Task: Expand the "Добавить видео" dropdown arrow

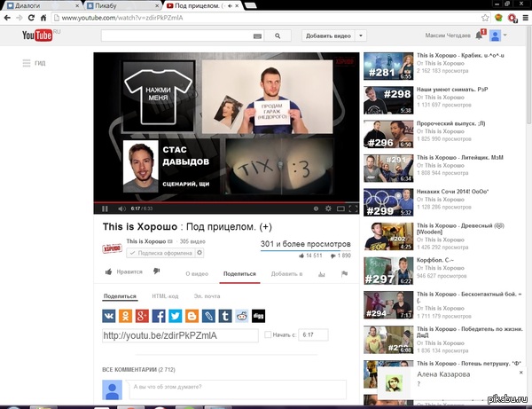Action: click(360, 36)
